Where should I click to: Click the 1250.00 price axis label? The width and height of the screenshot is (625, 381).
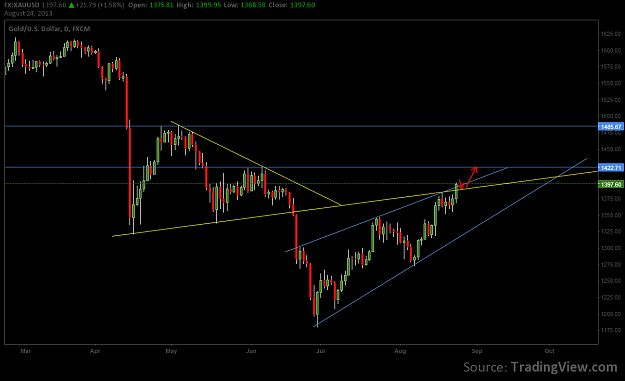(x=611, y=281)
